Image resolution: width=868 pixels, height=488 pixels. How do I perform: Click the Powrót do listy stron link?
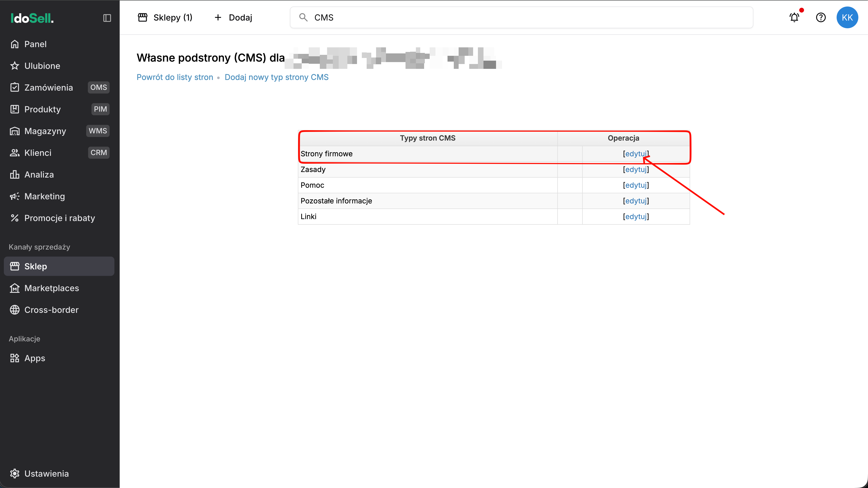coord(175,77)
